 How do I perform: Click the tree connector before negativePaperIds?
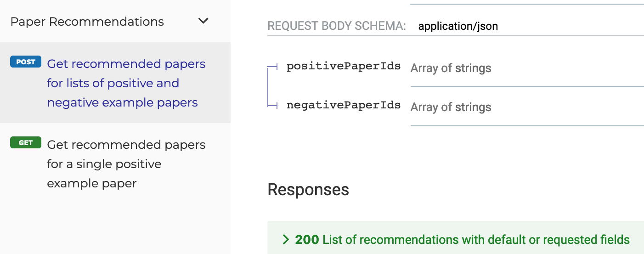point(273,106)
